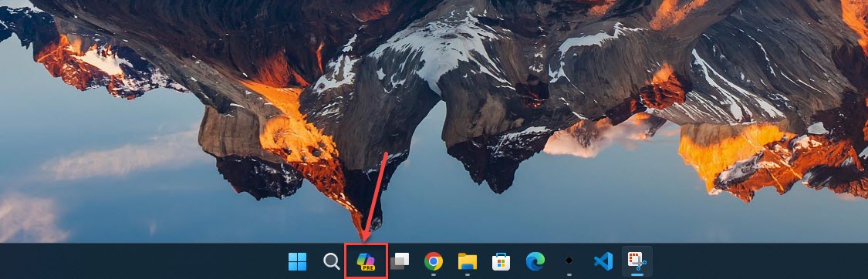Open File Explorer from the taskbar
The height and width of the screenshot is (279, 868).
468,261
